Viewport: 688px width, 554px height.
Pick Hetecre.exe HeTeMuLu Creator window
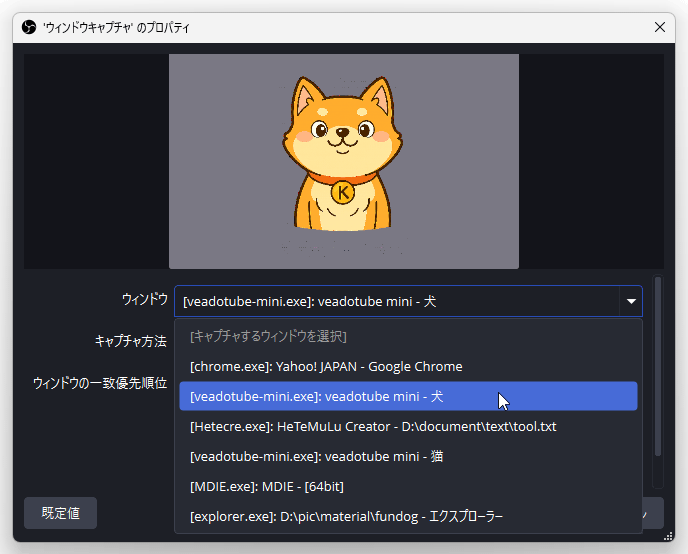pos(372,427)
